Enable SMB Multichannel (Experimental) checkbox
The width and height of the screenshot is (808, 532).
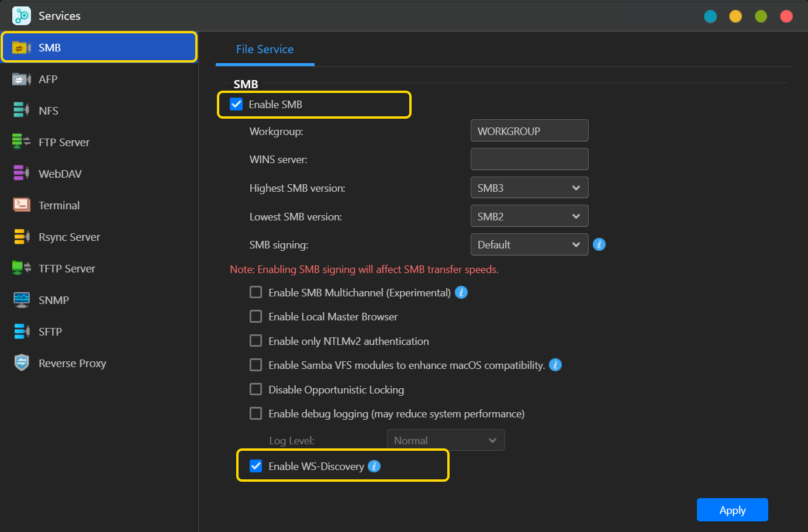pyautogui.click(x=255, y=292)
